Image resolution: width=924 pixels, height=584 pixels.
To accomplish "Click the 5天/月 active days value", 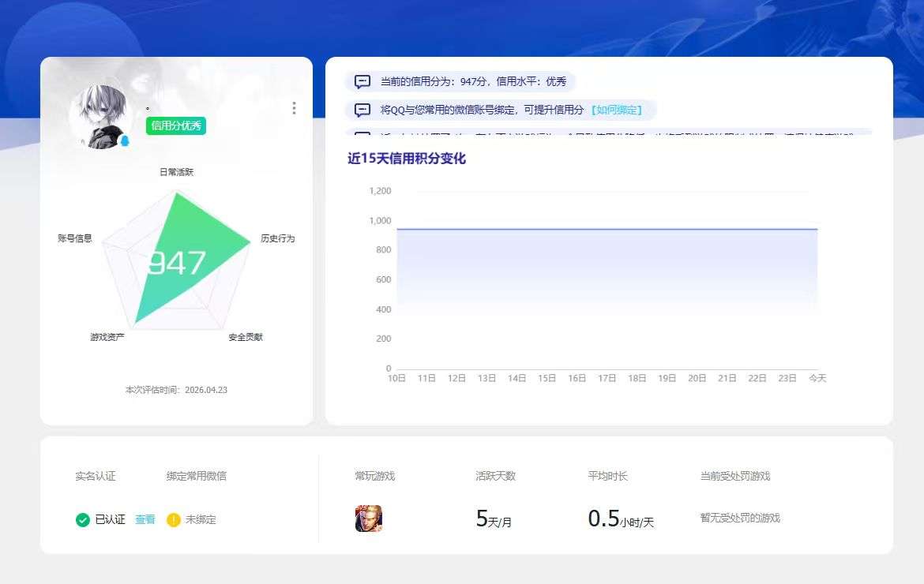I will click(x=494, y=519).
